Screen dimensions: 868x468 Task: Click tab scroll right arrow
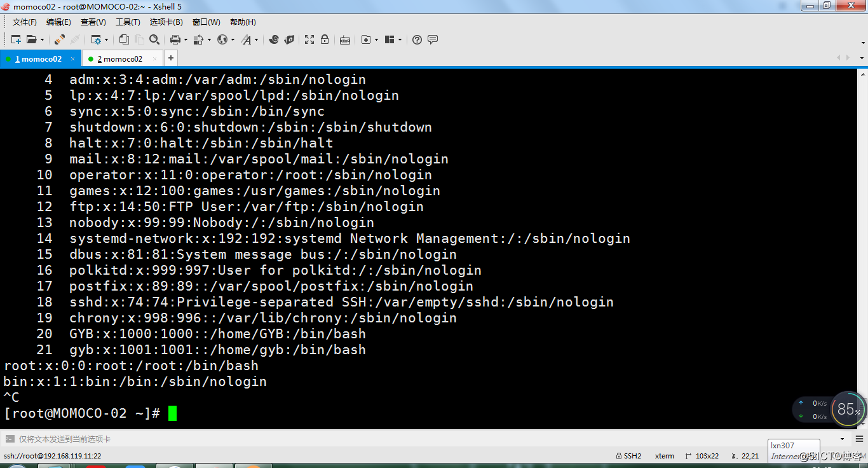[x=848, y=58]
